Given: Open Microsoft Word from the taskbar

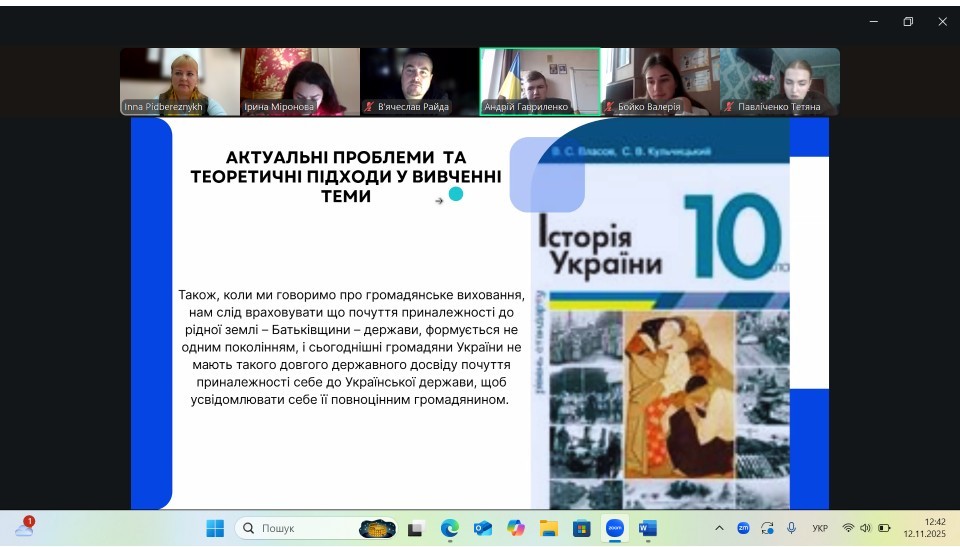Looking at the screenshot, I should 647,528.
